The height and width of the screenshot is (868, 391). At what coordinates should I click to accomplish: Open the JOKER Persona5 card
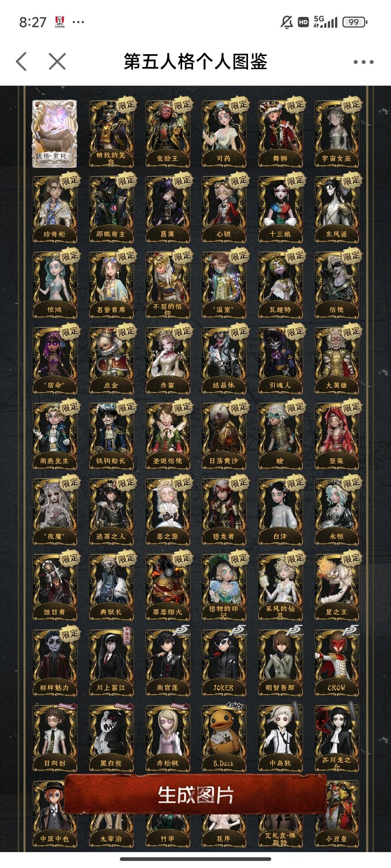click(x=224, y=663)
